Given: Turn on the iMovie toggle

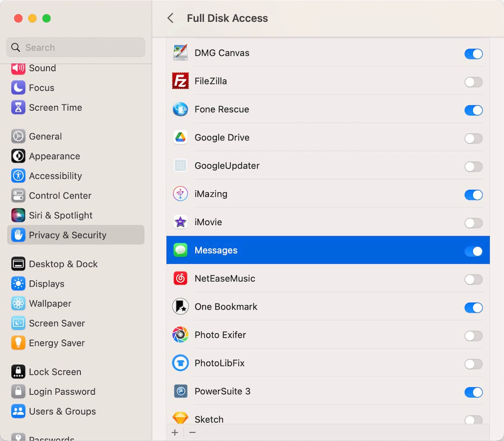Looking at the screenshot, I should tap(473, 223).
